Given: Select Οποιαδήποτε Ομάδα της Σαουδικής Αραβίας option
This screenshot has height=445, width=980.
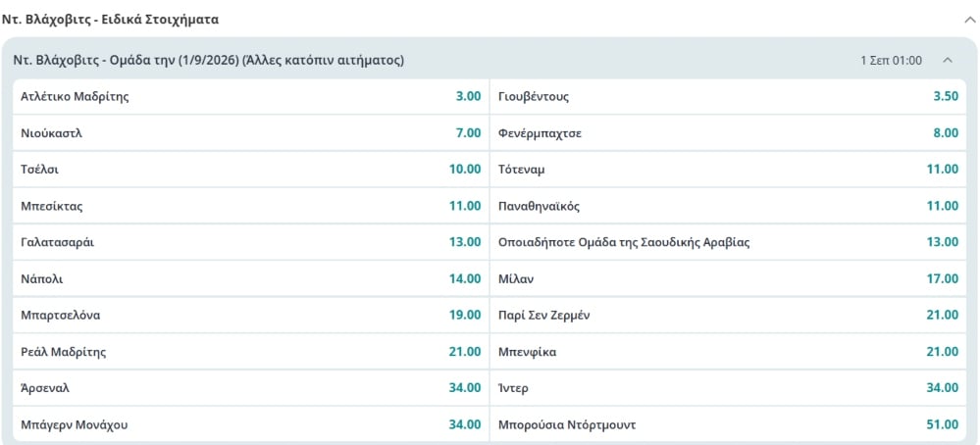Looking at the screenshot, I should click(728, 242).
